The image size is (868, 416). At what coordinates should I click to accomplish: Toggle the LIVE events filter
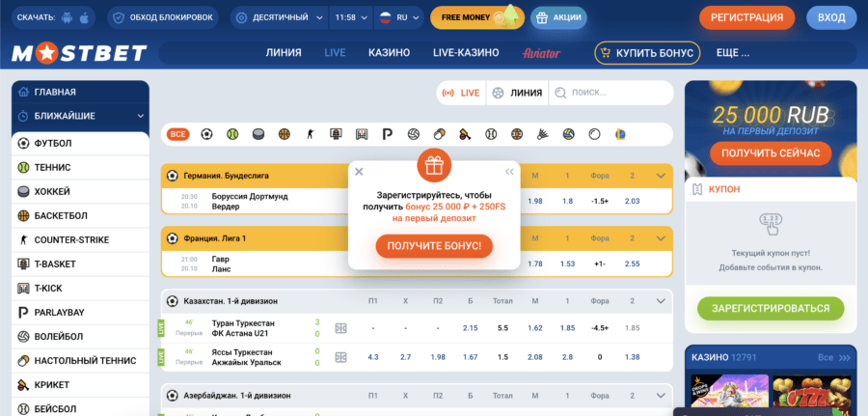(460, 93)
